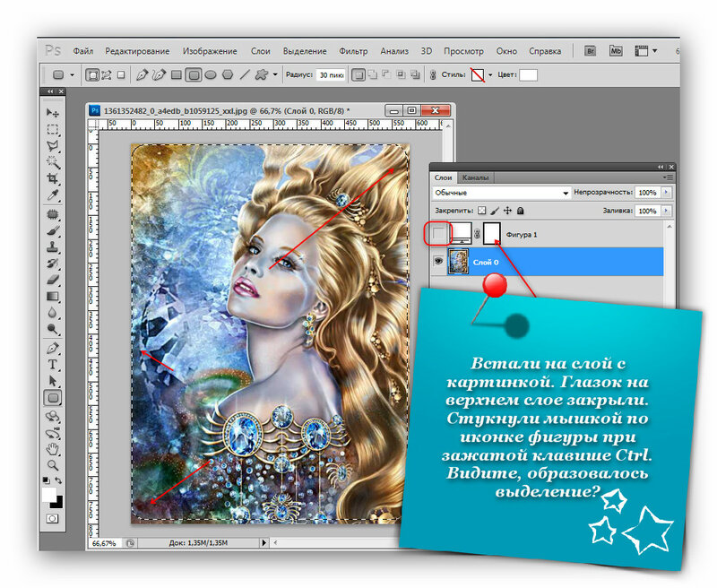
Task: Open geometry options arrow after Custom Shape
Action: coord(275,74)
